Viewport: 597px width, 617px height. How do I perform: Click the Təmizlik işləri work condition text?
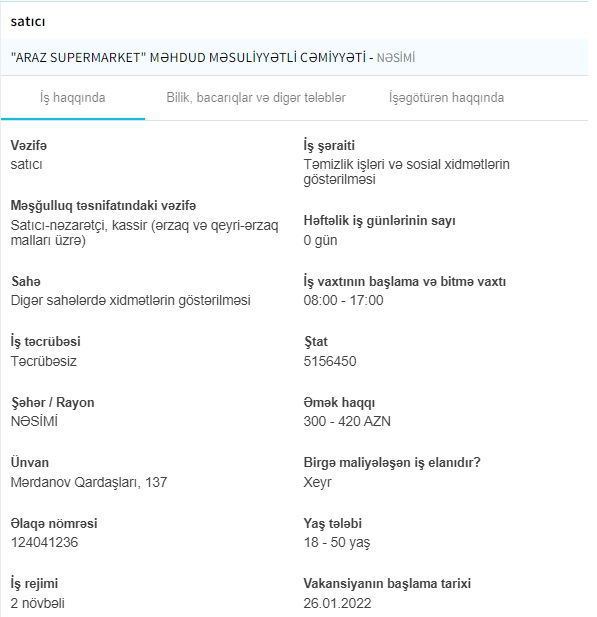tap(407, 172)
